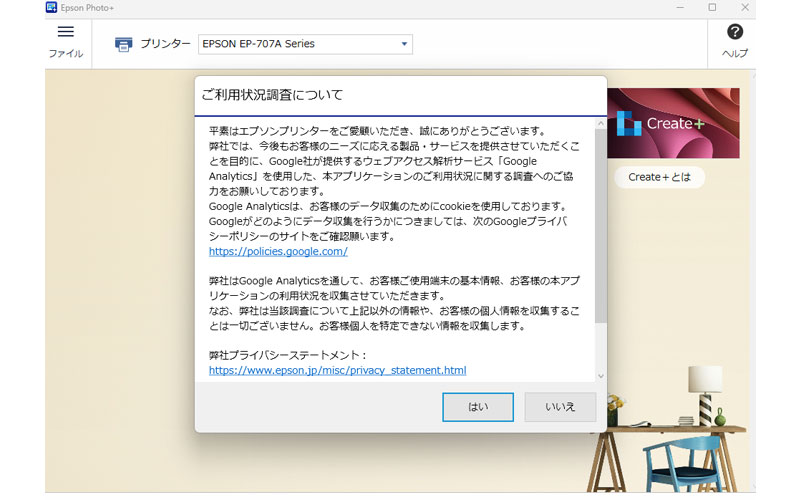Click the いいえ button
This screenshot has height=500, width=800.
tap(560, 407)
